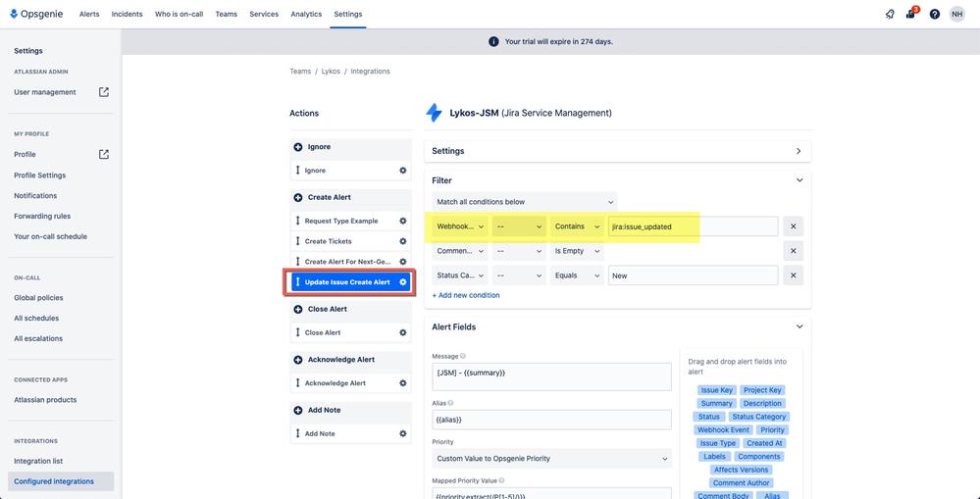Viewport: 980px width, 499px height.
Task: Expand the Settings section chevron
Action: (799, 151)
